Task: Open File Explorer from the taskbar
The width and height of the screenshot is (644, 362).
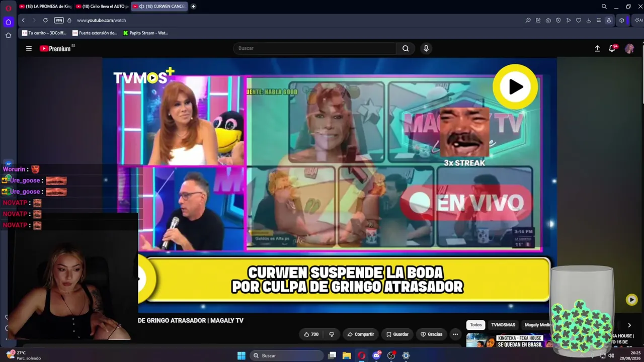Action: coord(347,355)
